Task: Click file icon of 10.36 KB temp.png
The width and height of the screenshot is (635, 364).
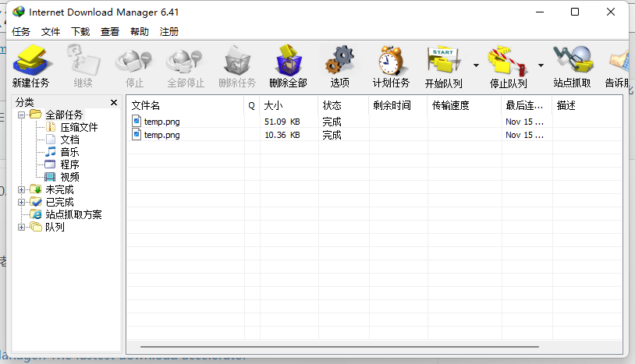Action: [137, 135]
